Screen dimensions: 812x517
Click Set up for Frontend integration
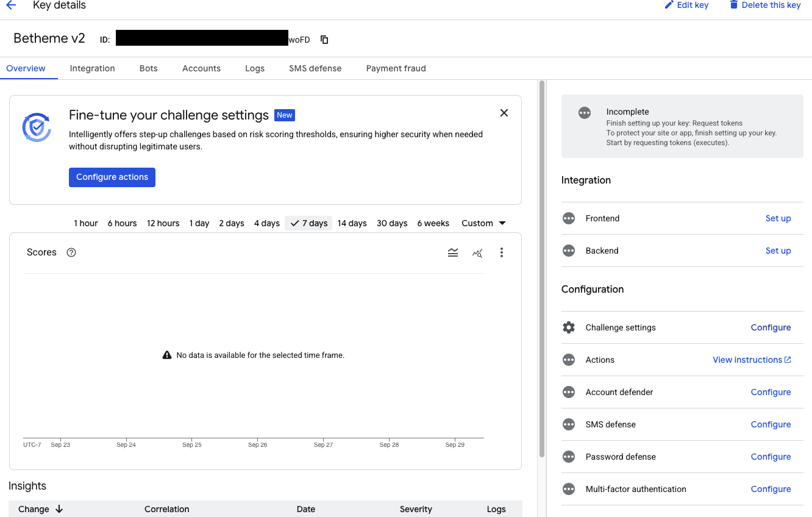tap(778, 218)
